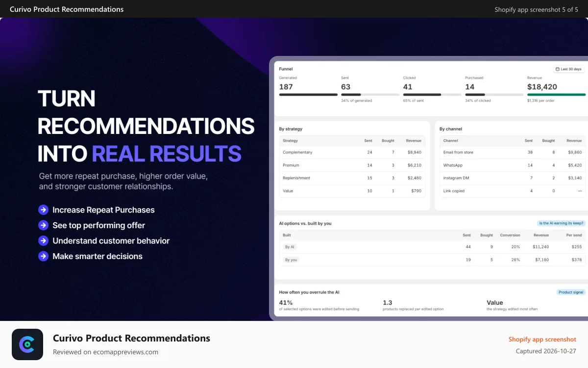588x368 pixels.
Task: Click the Channel column header
Action: pos(451,141)
